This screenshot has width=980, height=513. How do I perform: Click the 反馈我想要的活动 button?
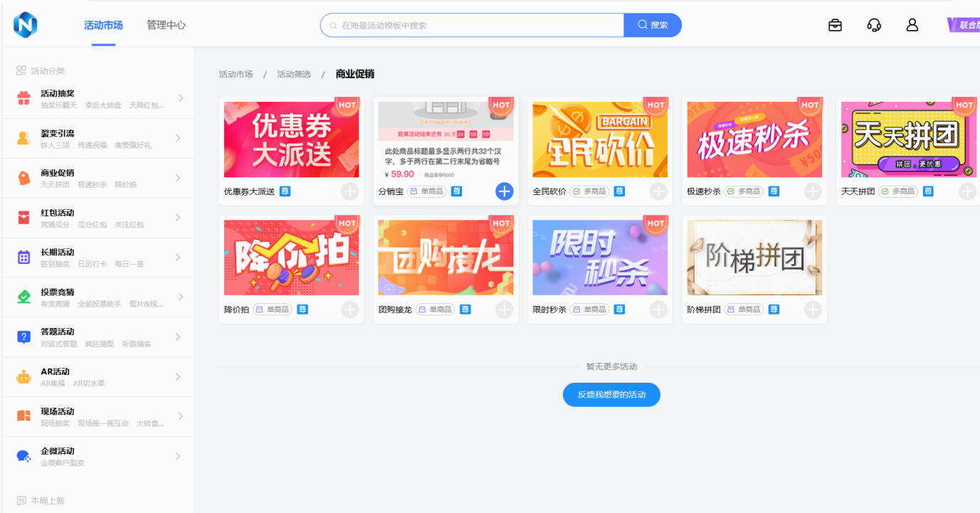(611, 394)
